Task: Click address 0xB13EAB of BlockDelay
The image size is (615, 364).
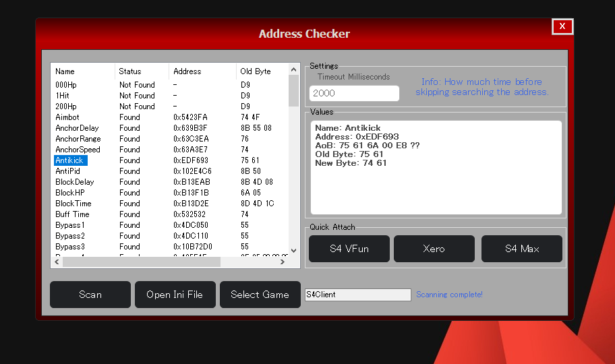Action: (192, 182)
